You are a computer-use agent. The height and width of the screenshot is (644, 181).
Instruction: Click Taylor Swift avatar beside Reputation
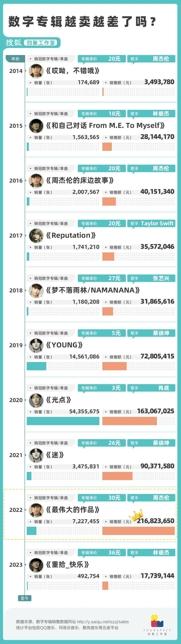36,235
